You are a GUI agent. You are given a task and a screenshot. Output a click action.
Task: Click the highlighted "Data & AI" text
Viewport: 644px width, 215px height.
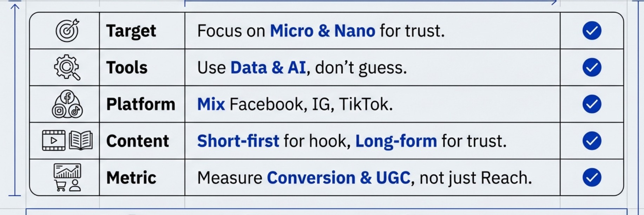pos(268,67)
